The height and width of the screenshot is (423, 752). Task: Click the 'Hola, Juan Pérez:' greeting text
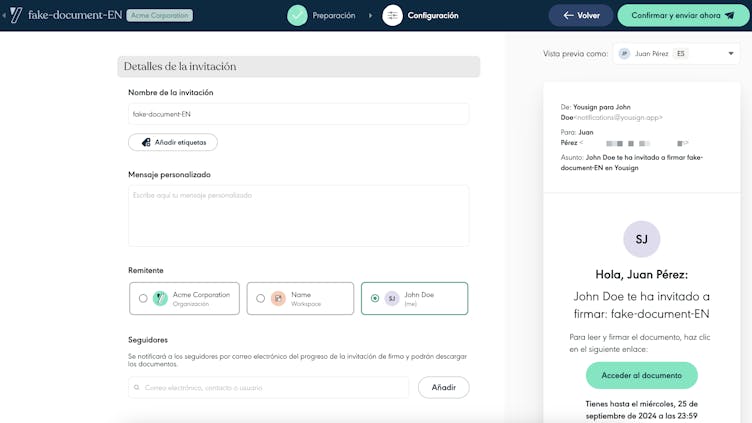pos(642,275)
